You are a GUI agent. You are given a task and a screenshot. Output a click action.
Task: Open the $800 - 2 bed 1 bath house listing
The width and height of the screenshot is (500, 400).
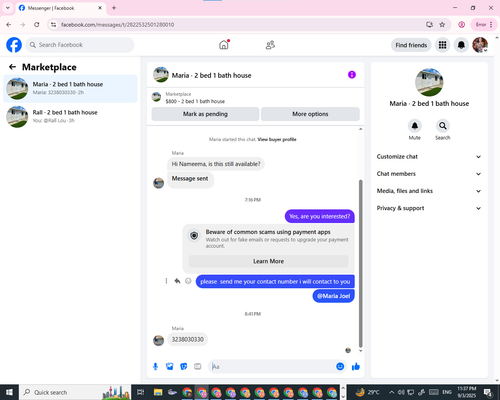(x=195, y=101)
